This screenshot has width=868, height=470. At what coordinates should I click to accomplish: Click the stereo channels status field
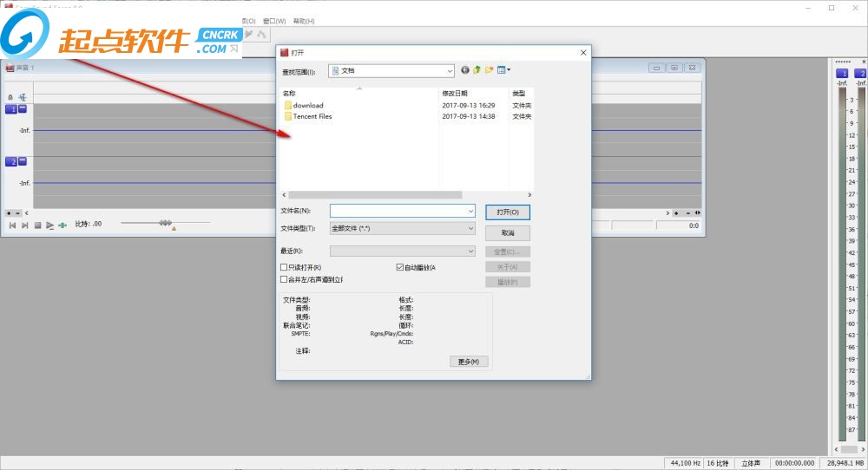click(751, 463)
